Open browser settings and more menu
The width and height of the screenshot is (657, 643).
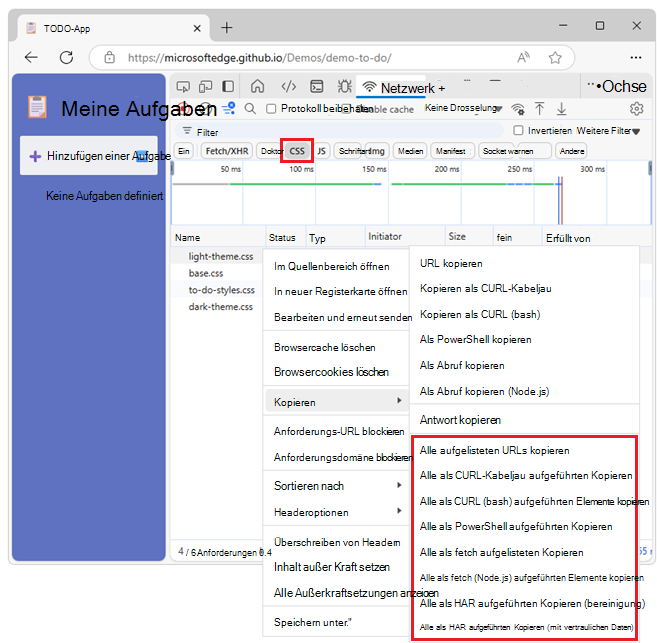click(x=636, y=57)
